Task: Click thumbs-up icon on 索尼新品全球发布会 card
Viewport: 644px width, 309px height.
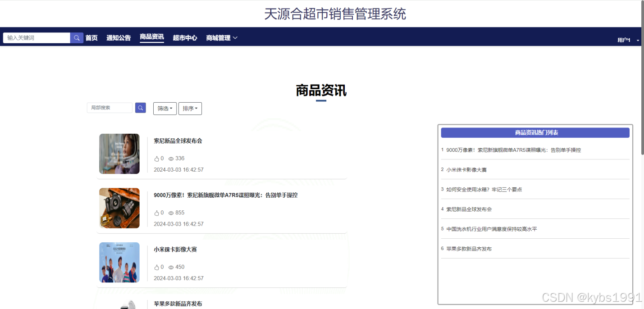Action: (157, 159)
